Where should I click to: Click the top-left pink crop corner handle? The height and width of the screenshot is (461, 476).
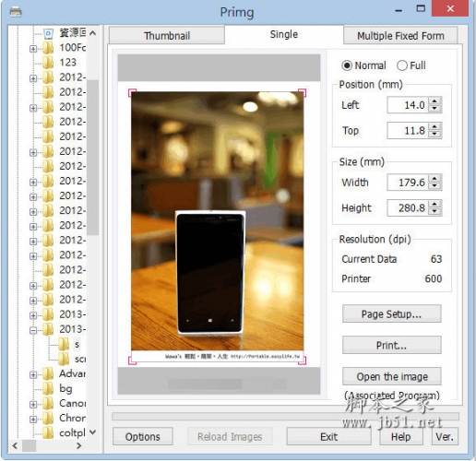132,93
